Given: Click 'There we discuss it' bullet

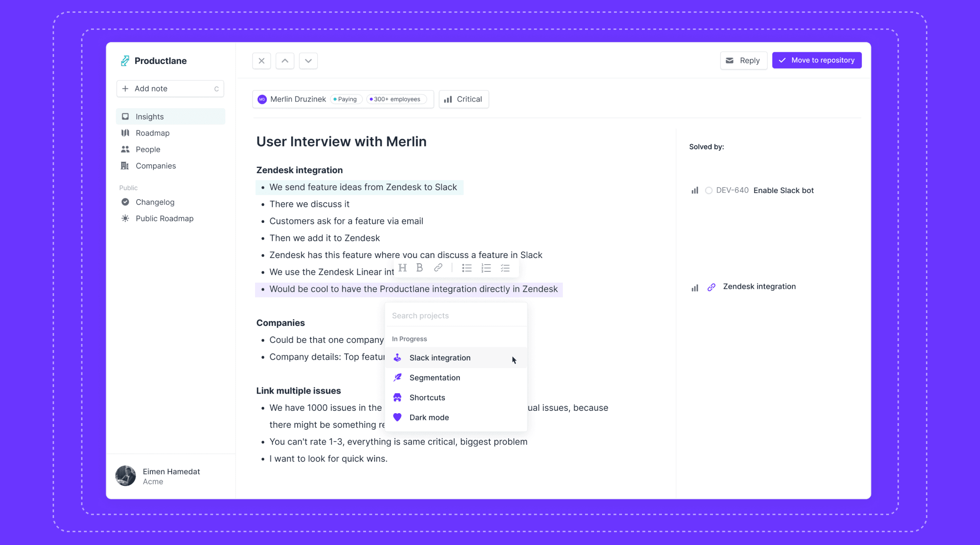Looking at the screenshot, I should 309,204.
